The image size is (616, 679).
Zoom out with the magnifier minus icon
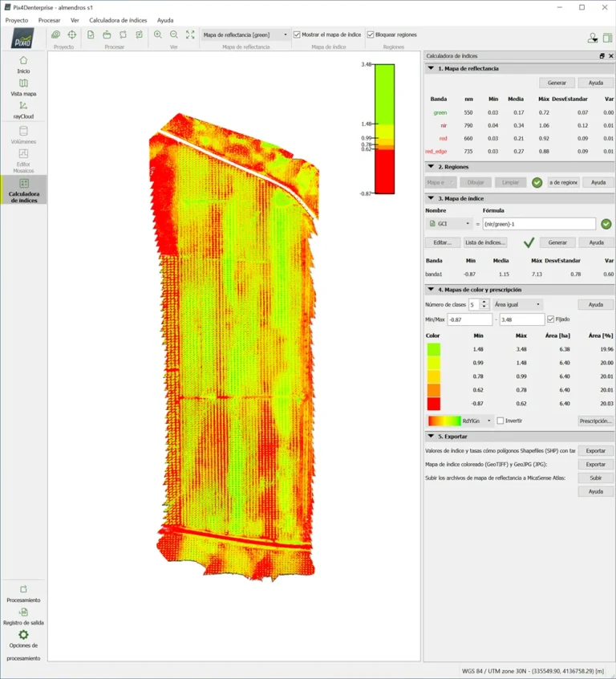point(173,35)
